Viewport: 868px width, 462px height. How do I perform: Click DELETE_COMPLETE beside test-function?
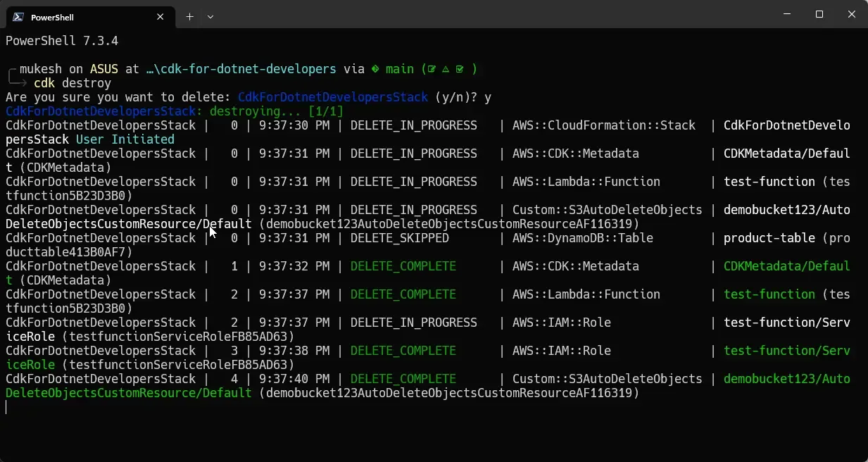click(403, 294)
